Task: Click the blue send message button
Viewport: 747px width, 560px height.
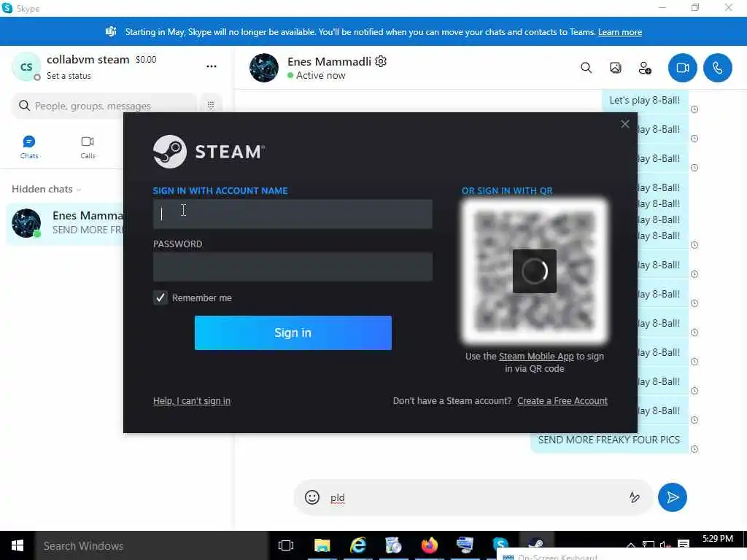Action: [672, 497]
